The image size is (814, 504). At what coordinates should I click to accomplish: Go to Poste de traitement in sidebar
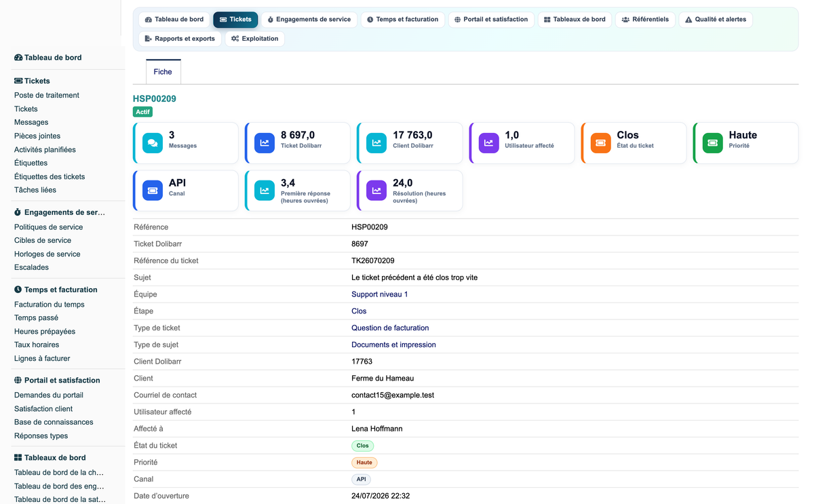click(47, 96)
